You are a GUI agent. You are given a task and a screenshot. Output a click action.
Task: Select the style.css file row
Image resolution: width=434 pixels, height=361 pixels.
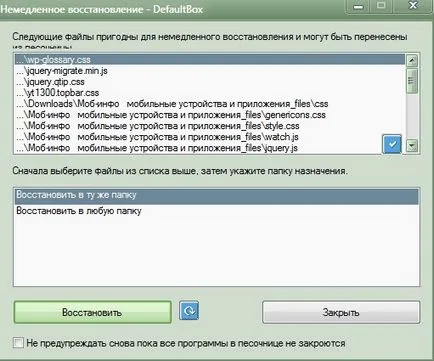(x=210, y=126)
